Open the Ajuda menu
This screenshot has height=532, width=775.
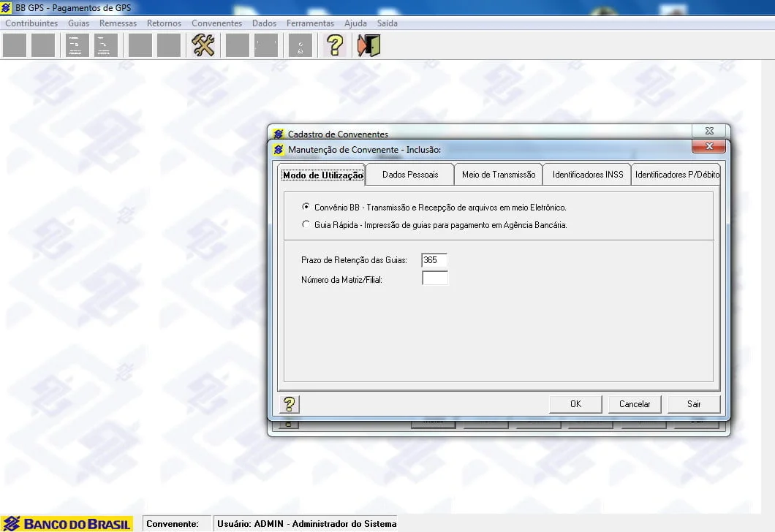[355, 23]
